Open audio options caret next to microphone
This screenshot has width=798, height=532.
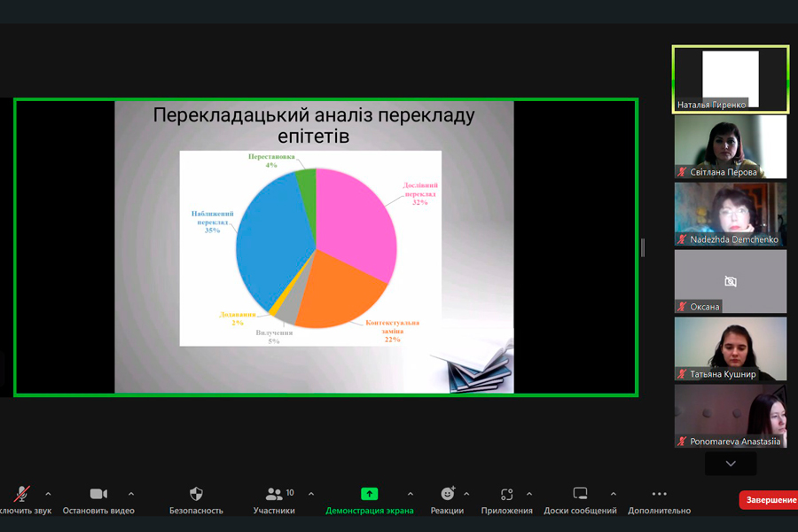coord(48,494)
